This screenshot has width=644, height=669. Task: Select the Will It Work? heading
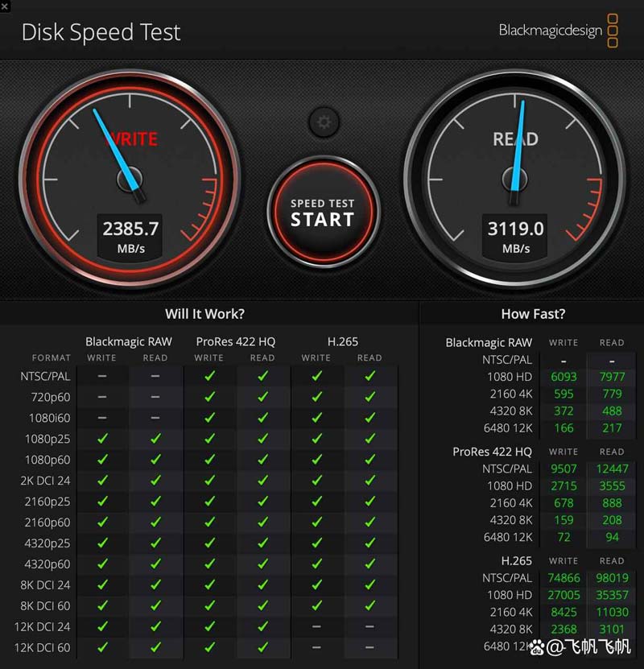tap(204, 314)
